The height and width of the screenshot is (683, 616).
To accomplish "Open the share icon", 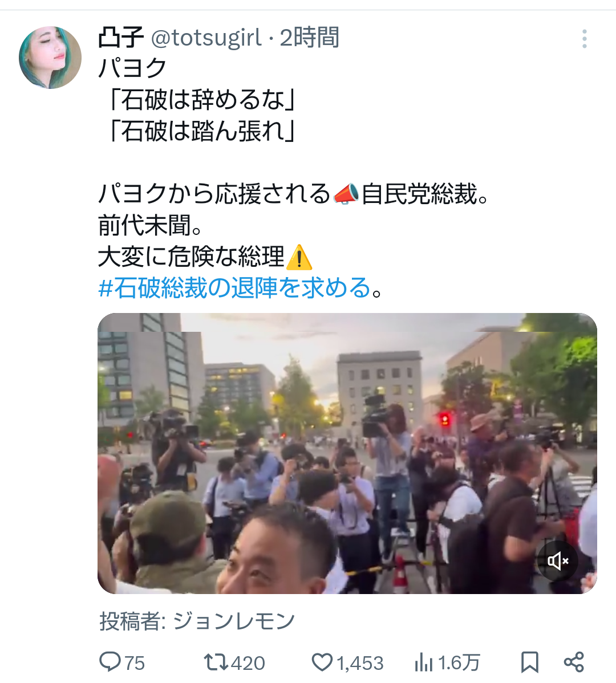I will (x=574, y=662).
